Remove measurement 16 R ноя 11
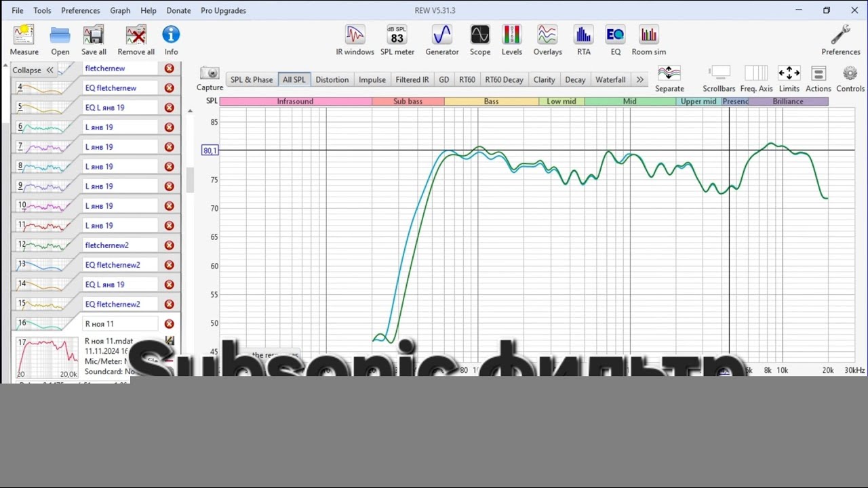 point(170,324)
